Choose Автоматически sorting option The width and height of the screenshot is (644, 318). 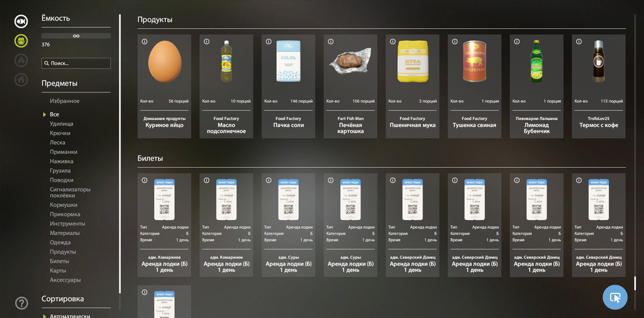coord(70,316)
